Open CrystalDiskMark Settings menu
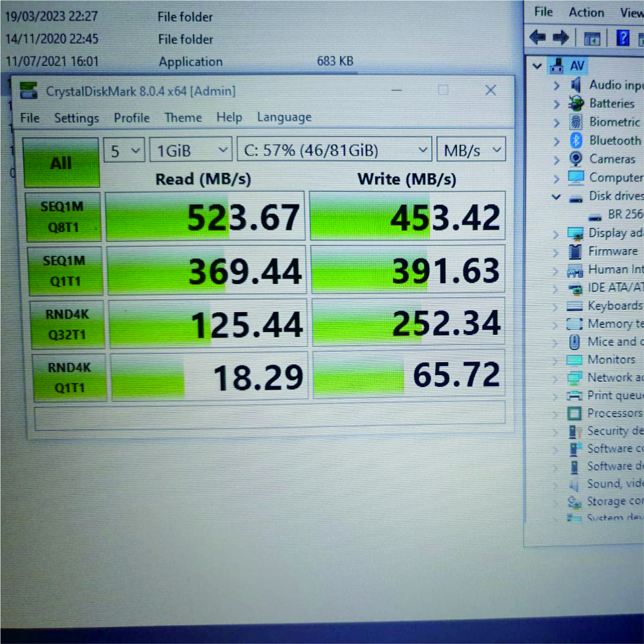 click(x=77, y=118)
